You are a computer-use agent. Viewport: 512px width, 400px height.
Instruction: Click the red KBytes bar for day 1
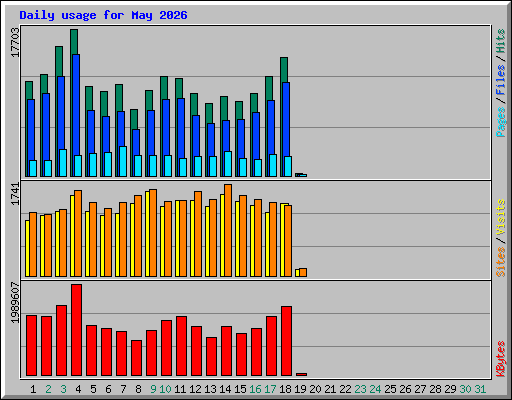31,346
